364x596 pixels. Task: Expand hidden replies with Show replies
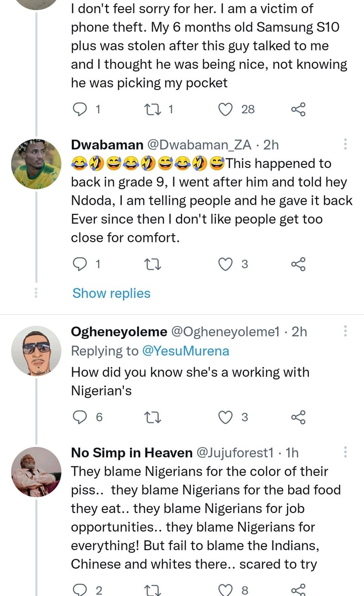[111, 293]
